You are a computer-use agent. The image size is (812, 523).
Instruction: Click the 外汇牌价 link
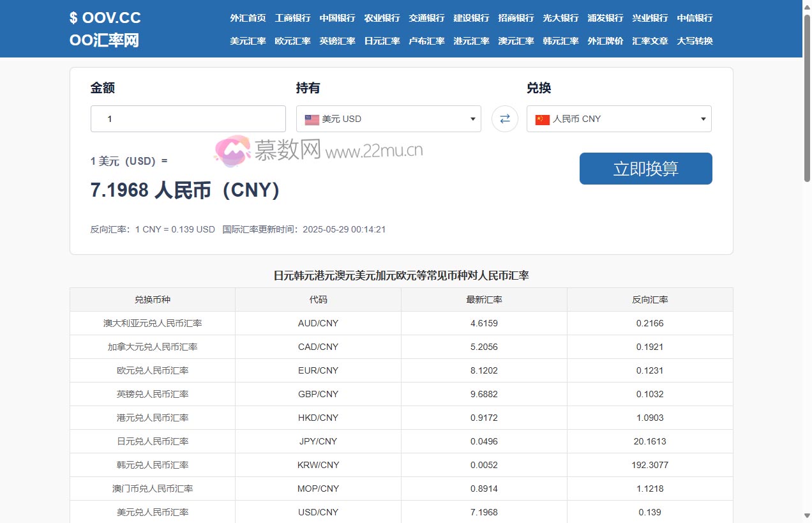pyautogui.click(x=605, y=41)
